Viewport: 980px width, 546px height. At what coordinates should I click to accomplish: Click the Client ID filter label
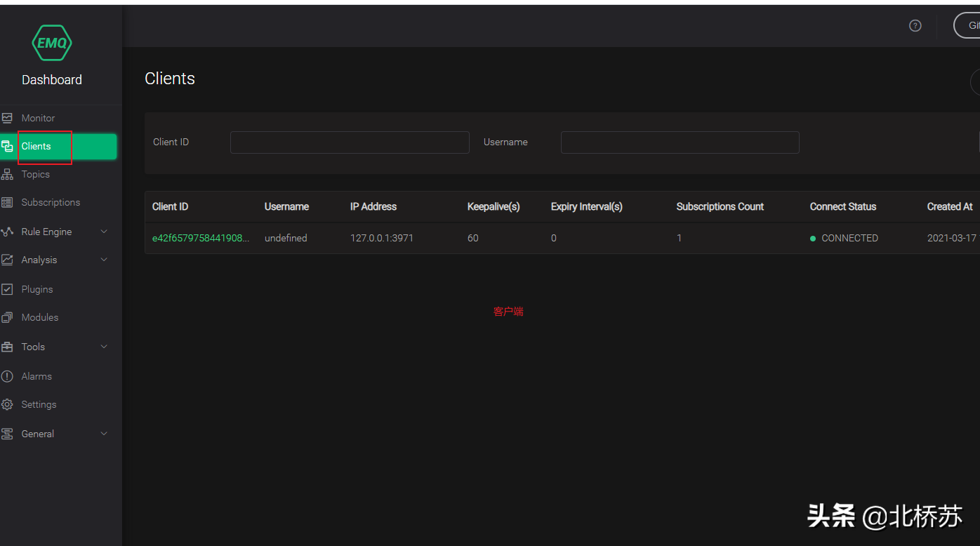pos(171,142)
